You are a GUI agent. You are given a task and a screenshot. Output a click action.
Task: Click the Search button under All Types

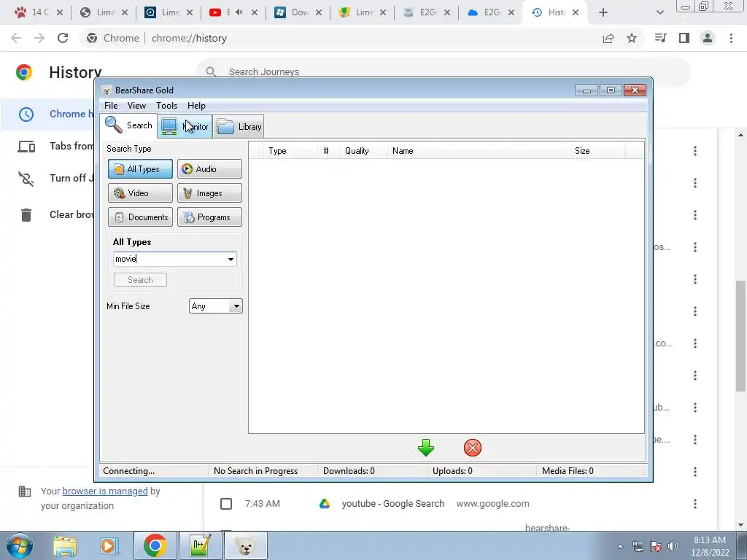[140, 280]
